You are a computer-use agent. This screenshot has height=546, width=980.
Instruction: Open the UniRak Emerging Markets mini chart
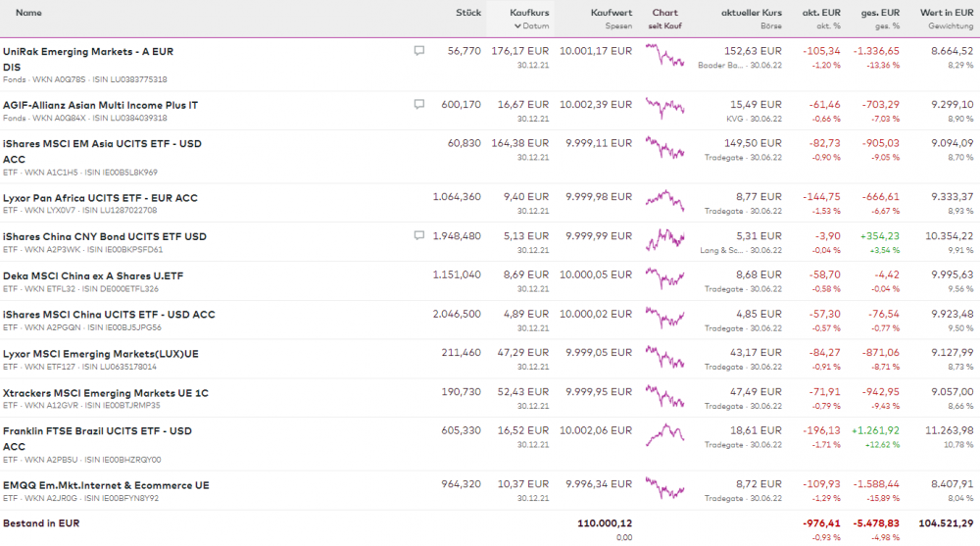point(664,56)
